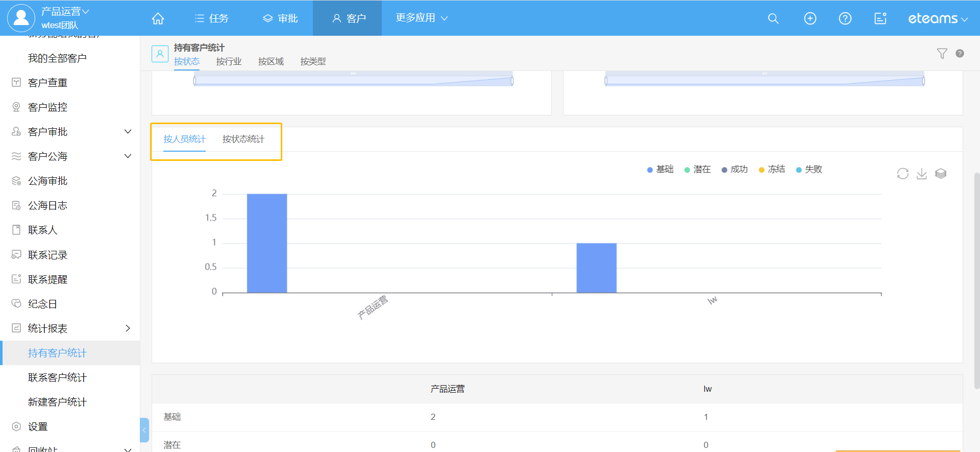
Task: Open 联系客户统计 in the sidebar
Action: [57, 377]
